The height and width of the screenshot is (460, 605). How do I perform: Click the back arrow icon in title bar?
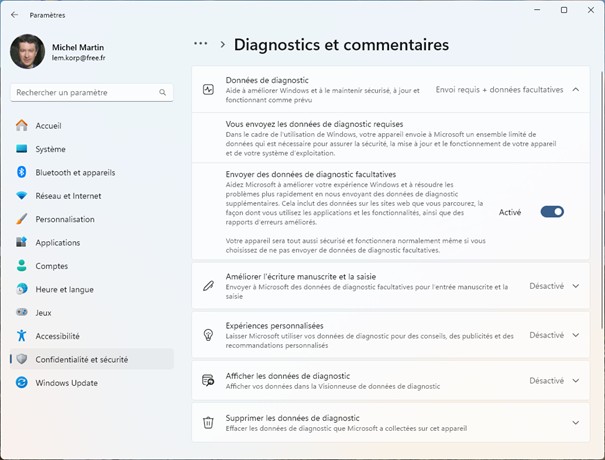[14, 16]
